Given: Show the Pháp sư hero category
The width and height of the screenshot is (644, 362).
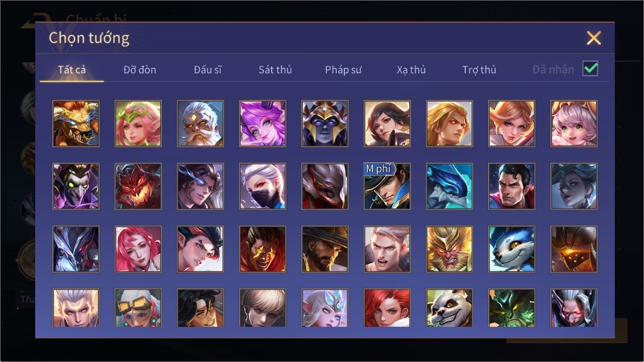Looking at the screenshot, I should pos(343,70).
